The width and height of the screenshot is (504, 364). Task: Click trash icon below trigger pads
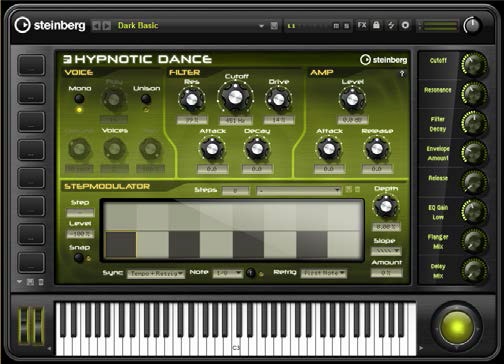[41, 282]
